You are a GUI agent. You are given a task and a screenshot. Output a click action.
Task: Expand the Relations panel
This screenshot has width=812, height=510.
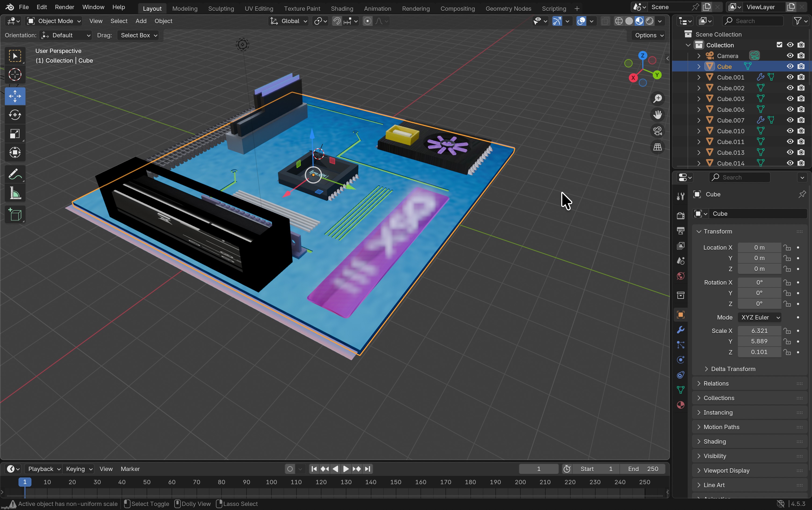pos(716,383)
